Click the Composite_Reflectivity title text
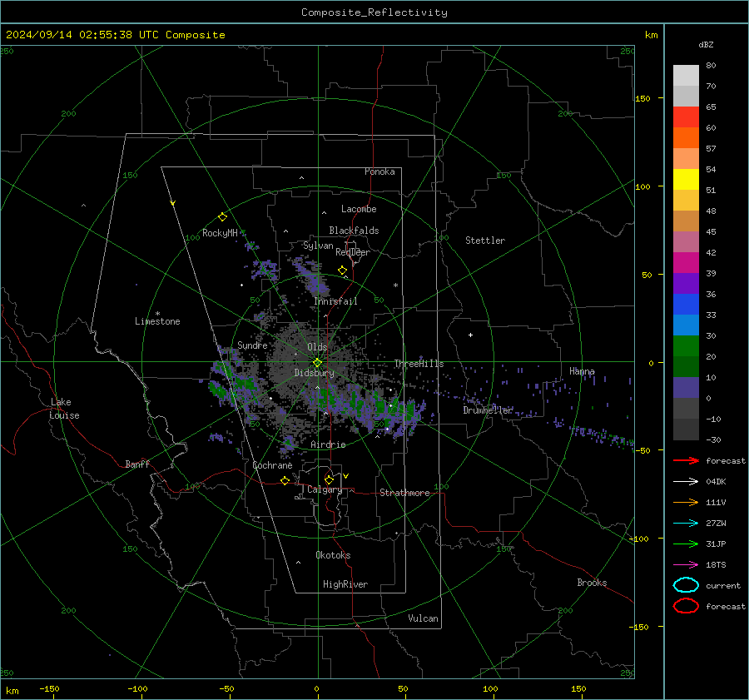The height and width of the screenshot is (700, 749). pos(374,12)
